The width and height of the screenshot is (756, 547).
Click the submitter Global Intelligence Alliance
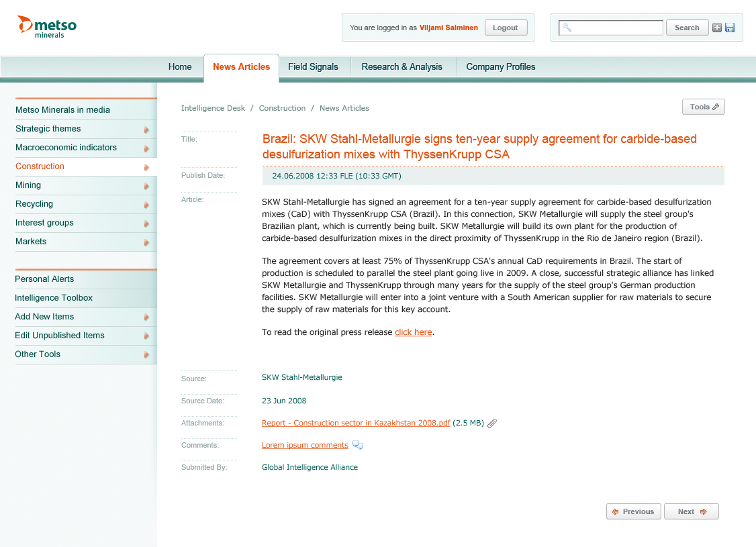point(310,467)
